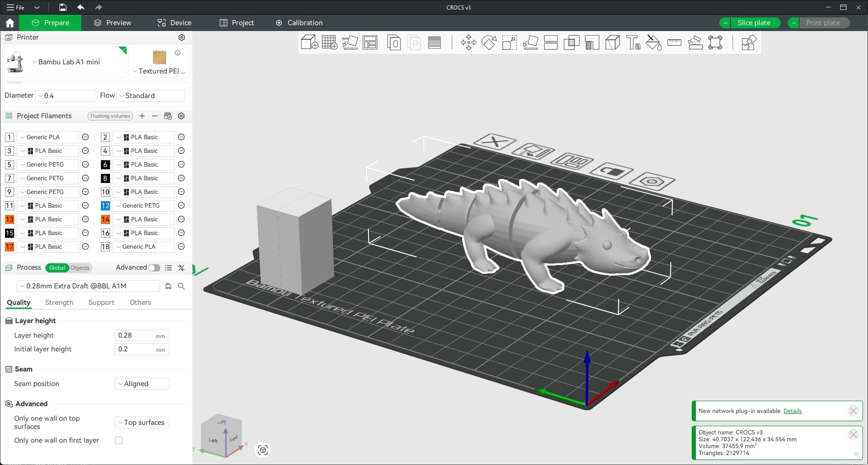Screen dimensions: 868x465
Task: Open filament 12 Generic PETG dropdown
Action: coord(143,206)
